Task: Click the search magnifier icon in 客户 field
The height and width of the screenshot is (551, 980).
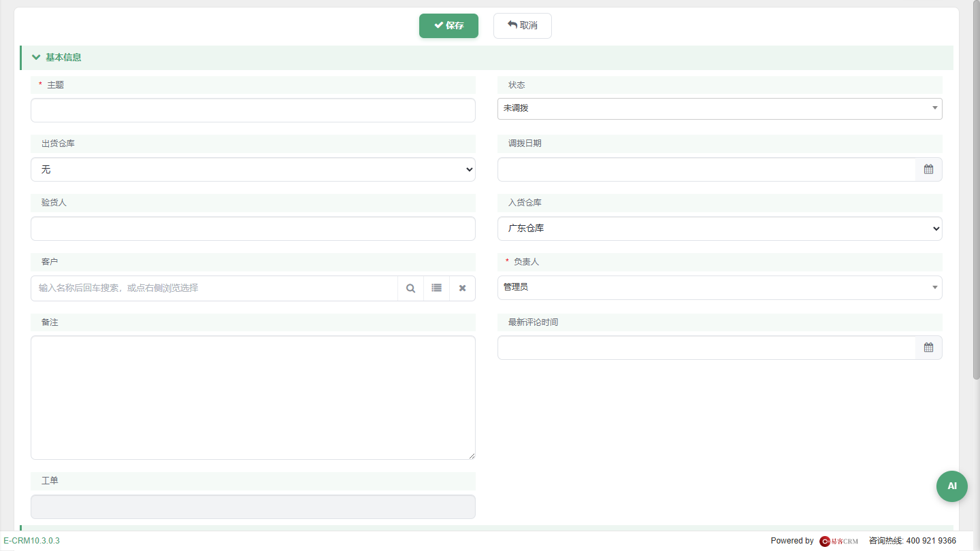Action: pos(410,288)
